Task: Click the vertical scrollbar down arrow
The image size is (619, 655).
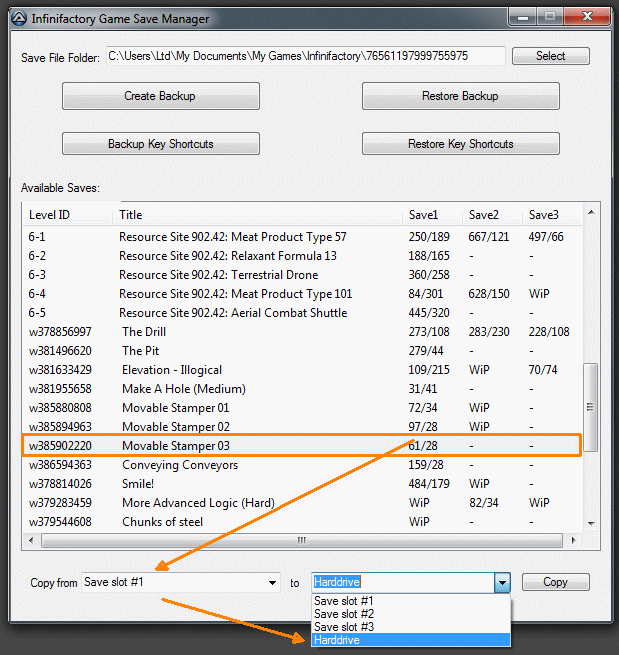Action: tap(591, 523)
